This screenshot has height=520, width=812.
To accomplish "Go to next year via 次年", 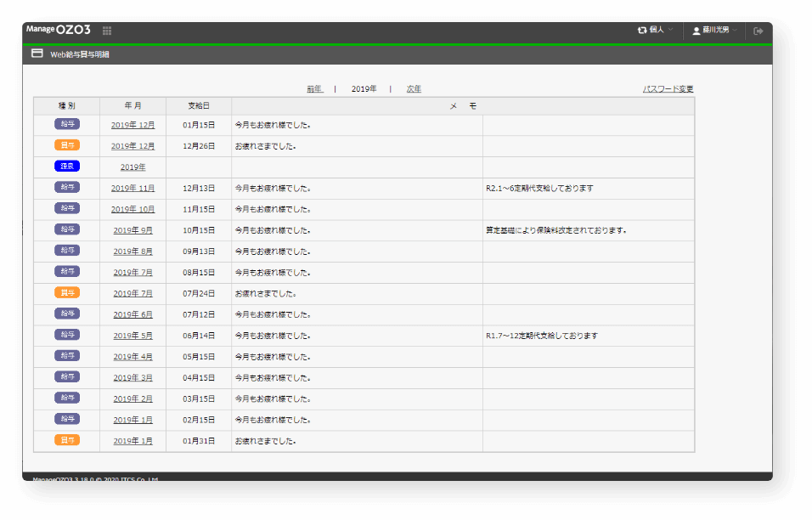I will coord(414,88).
